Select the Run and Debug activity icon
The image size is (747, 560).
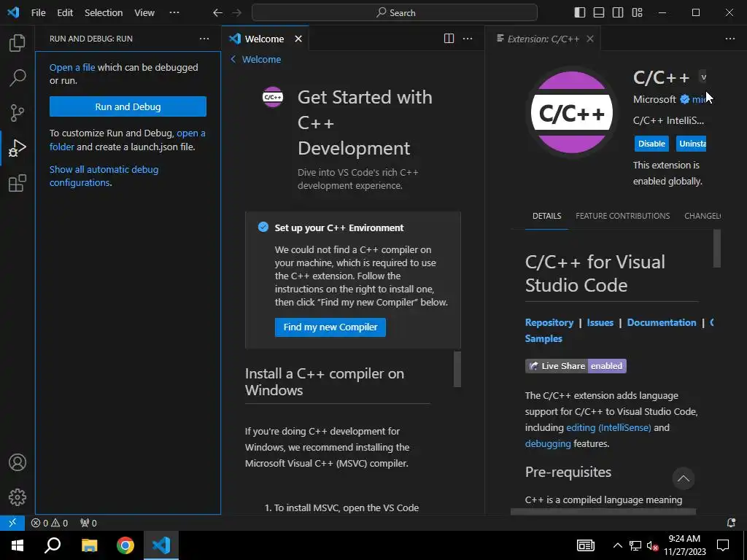pyautogui.click(x=18, y=148)
